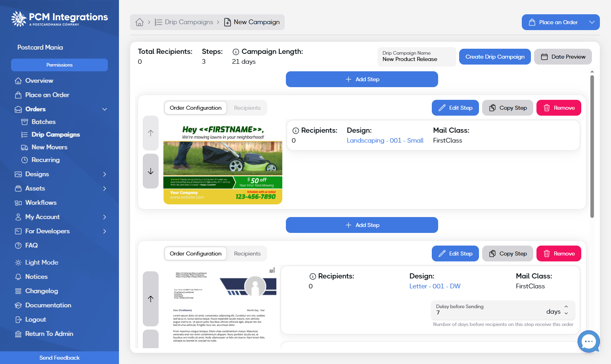The width and height of the screenshot is (611, 364).
Task: Expand the Designs sidebar section
Action: coord(105,174)
